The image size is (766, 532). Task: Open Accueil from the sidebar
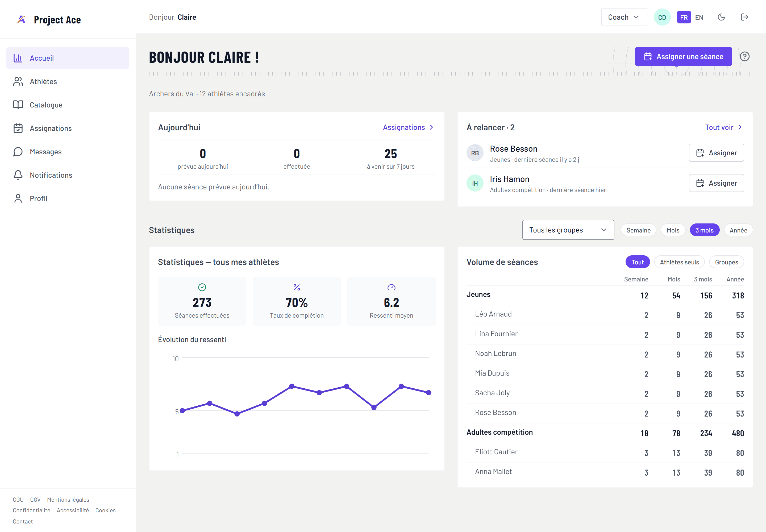[68, 58]
